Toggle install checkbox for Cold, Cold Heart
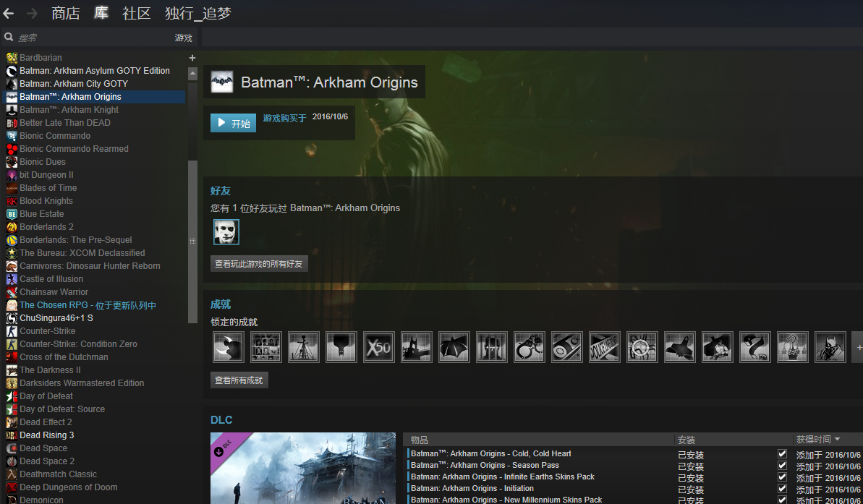Screen dimensions: 863x504 point(782,454)
